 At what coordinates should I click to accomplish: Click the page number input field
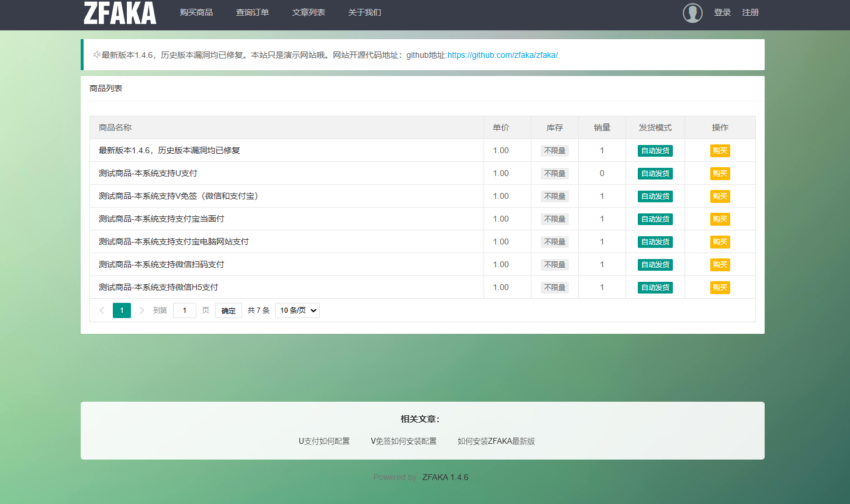tap(185, 310)
